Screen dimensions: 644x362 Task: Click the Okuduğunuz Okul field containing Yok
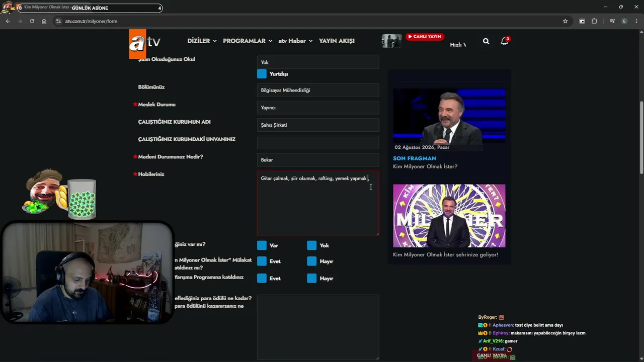tap(318, 62)
